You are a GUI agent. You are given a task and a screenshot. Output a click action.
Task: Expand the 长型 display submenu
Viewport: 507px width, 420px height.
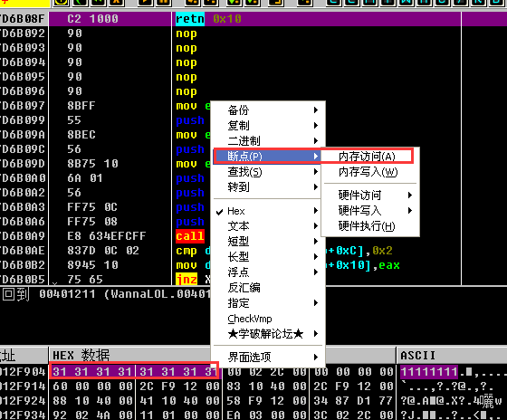coord(268,257)
